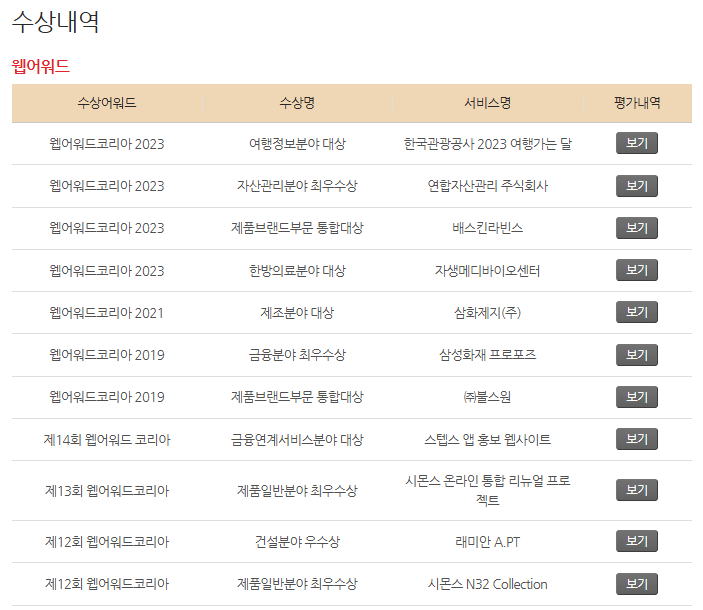Click the 수상어워드 column header
703x610 pixels.
click(107, 103)
